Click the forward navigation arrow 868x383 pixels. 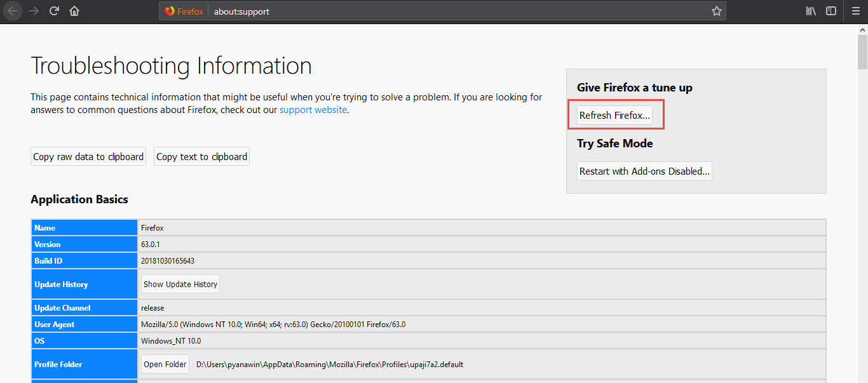point(34,11)
